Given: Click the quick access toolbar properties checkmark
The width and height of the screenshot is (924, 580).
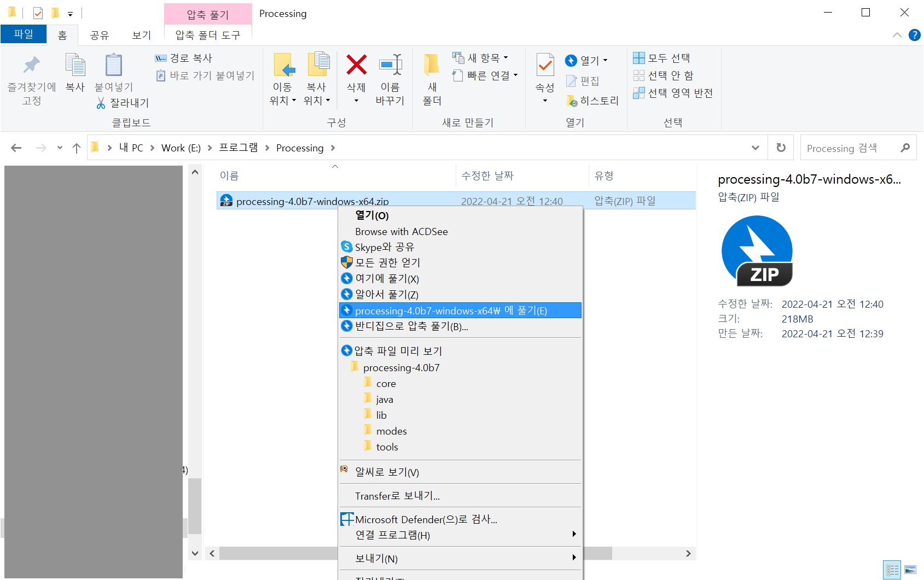Looking at the screenshot, I should coord(38,13).
